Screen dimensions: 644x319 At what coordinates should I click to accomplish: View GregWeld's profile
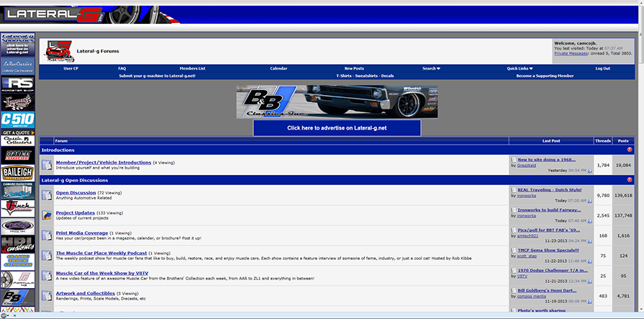point(527,165)
